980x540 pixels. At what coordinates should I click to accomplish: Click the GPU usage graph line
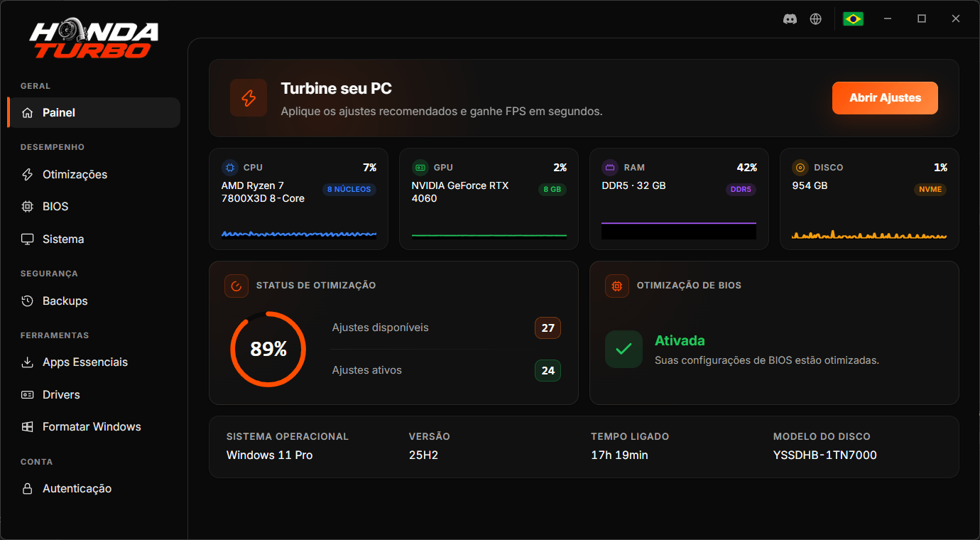(489, 235)
